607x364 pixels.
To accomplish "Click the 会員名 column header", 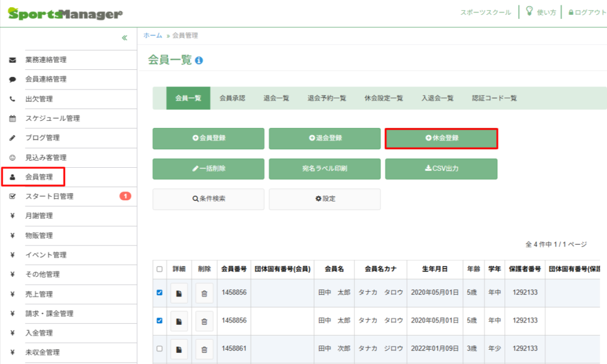I will (x=334, y=269).
